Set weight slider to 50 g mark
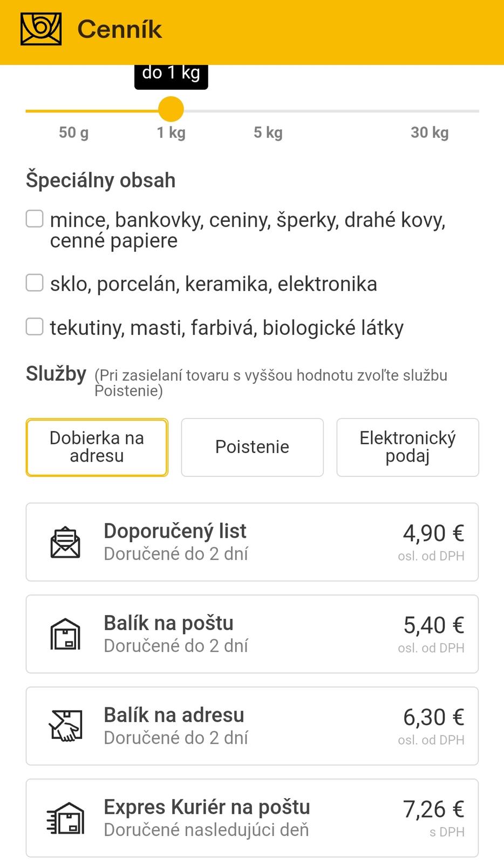 [x=73, y=111]
